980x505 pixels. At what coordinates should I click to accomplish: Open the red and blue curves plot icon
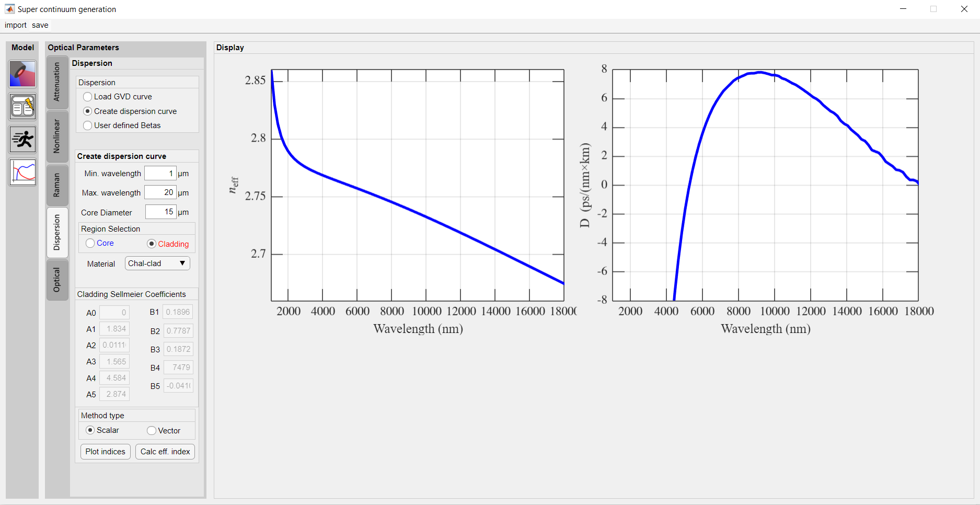[22, 172]
